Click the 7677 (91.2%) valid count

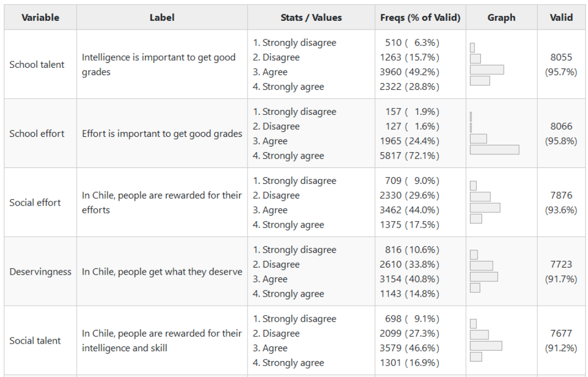561,340
